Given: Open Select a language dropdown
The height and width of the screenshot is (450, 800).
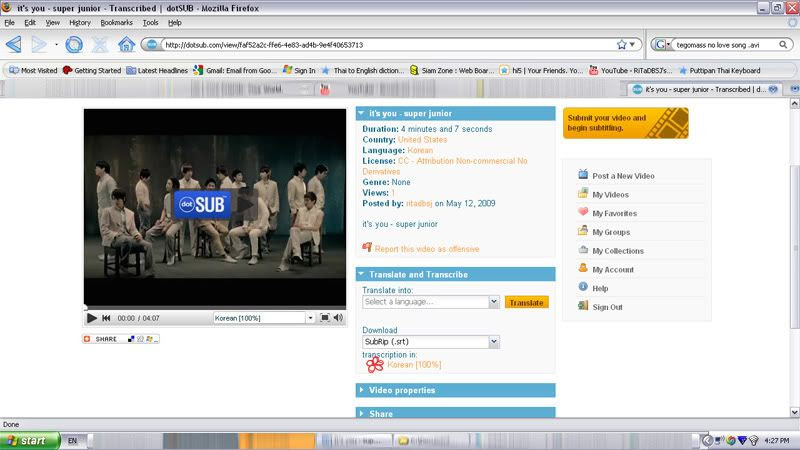Looking at the screenshot, I should 431,302.
